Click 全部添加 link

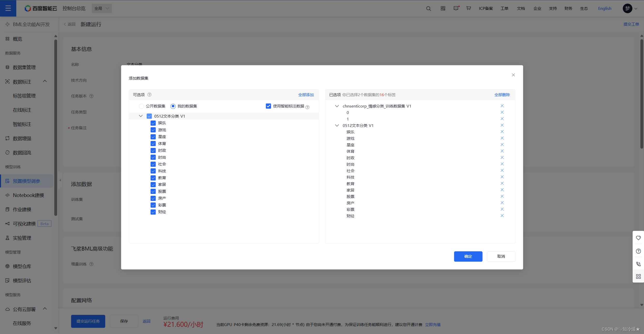pos(306,95)
